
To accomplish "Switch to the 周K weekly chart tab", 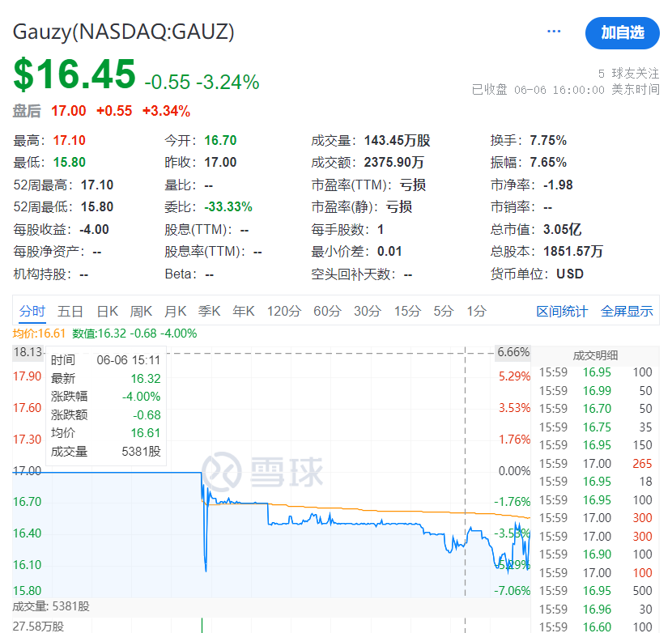I will (x=141, y=311).
